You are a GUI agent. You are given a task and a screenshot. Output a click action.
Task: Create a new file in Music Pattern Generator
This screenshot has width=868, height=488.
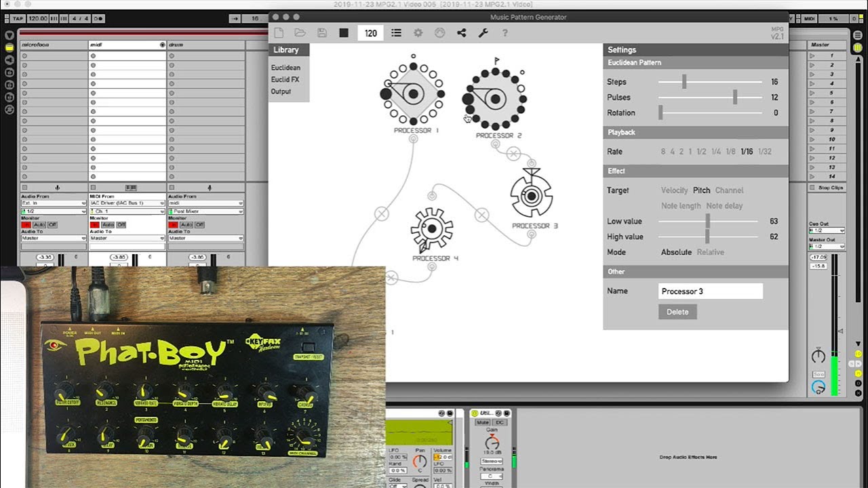pyautogui.click(x=279, y=33)
